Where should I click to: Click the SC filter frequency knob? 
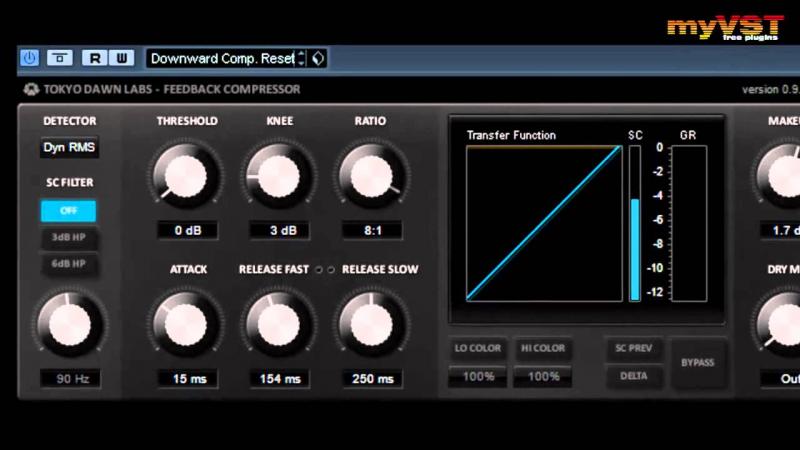(69, 324)
